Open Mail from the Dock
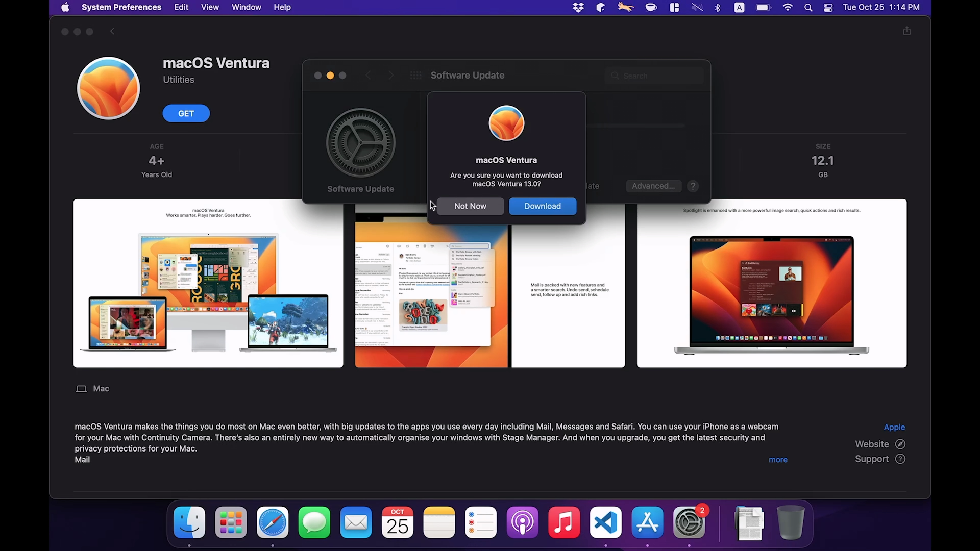Screen dimensions: 980x551 pos(356,522)
